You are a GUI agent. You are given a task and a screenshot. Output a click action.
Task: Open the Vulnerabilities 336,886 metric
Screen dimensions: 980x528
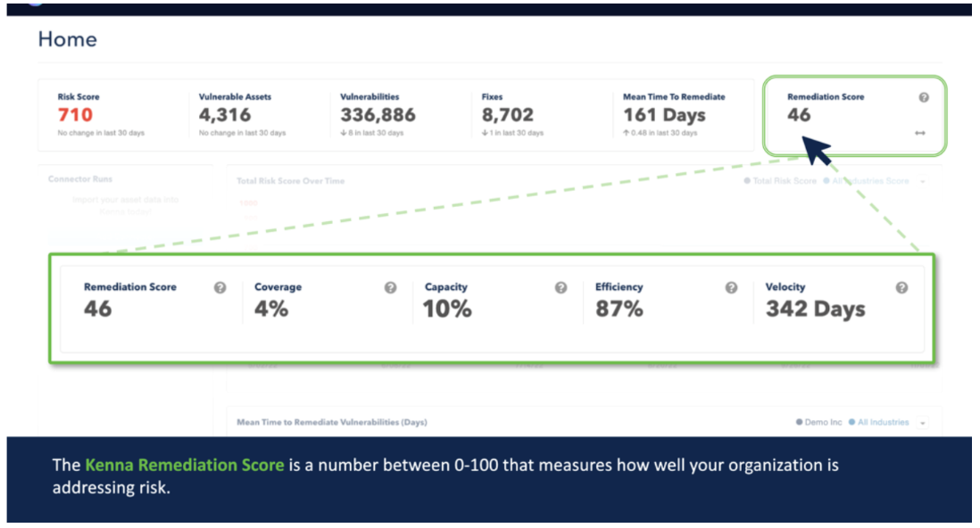pyautogui.click(x=378, y=115)
